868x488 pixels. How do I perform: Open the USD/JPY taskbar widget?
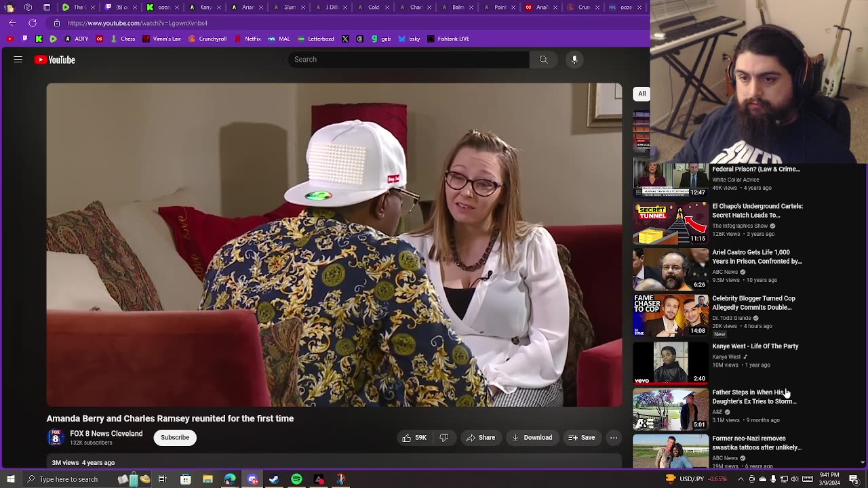pyautogui.click(x=696, y=479)
